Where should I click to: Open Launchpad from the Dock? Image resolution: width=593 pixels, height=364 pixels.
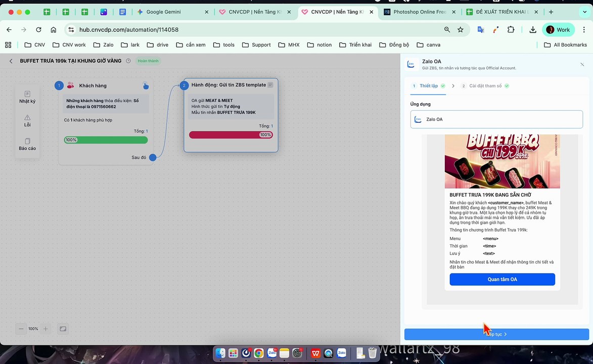234,353
